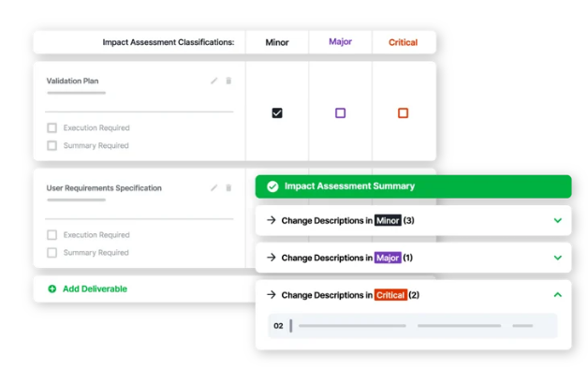Enable Summary Required under User Requirements Specification
The height and width of the screenshot is (385, 588).
pos(52,253)
